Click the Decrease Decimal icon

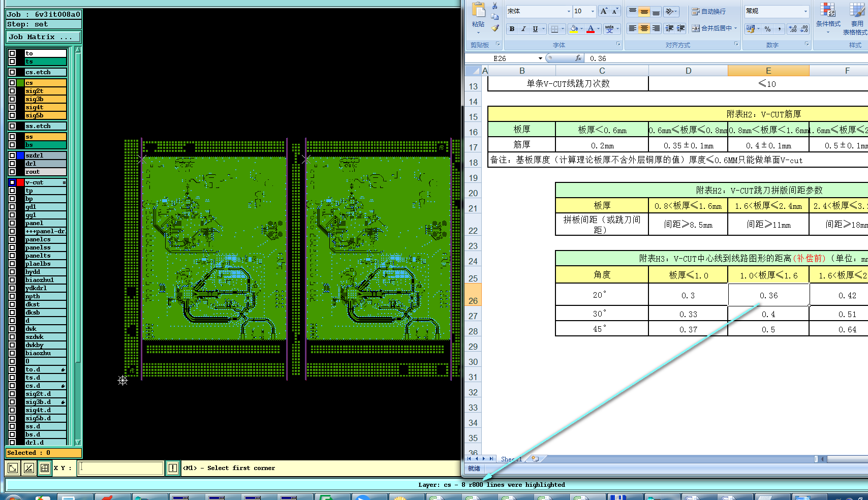[x=804, y=29]
